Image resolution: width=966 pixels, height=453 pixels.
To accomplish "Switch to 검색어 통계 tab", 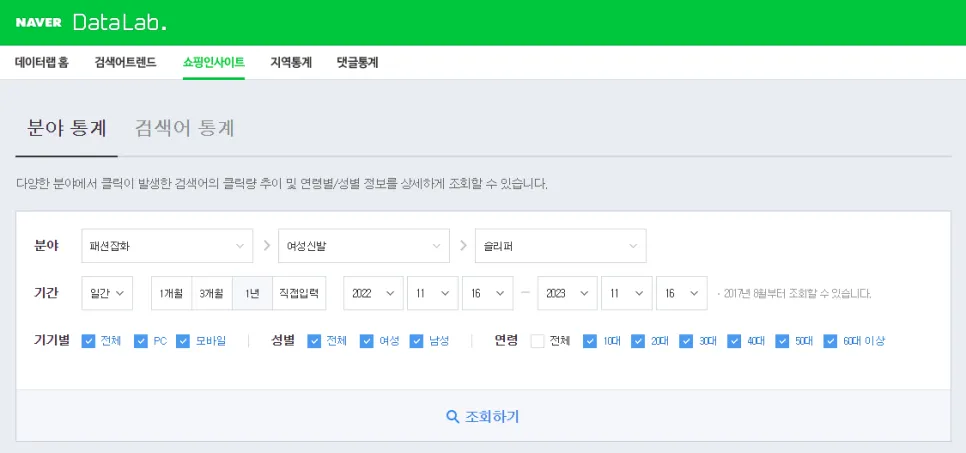I will click(x=185, y=128).
